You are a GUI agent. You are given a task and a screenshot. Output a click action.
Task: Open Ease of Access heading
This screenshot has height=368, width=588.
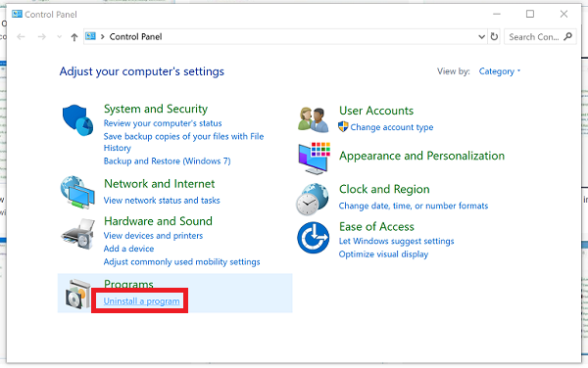tap(376, 226)
